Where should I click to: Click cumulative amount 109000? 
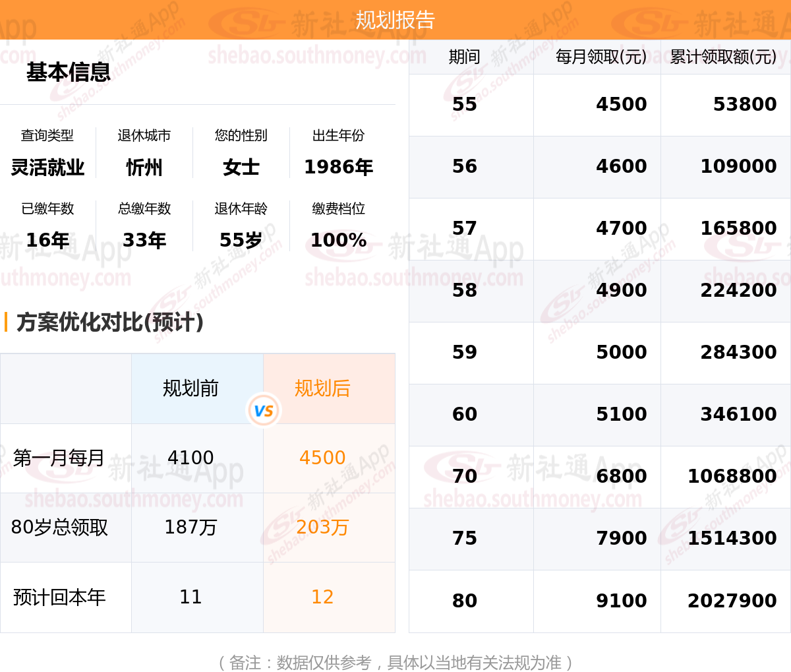pyautogui.click(x=738, y=166)
